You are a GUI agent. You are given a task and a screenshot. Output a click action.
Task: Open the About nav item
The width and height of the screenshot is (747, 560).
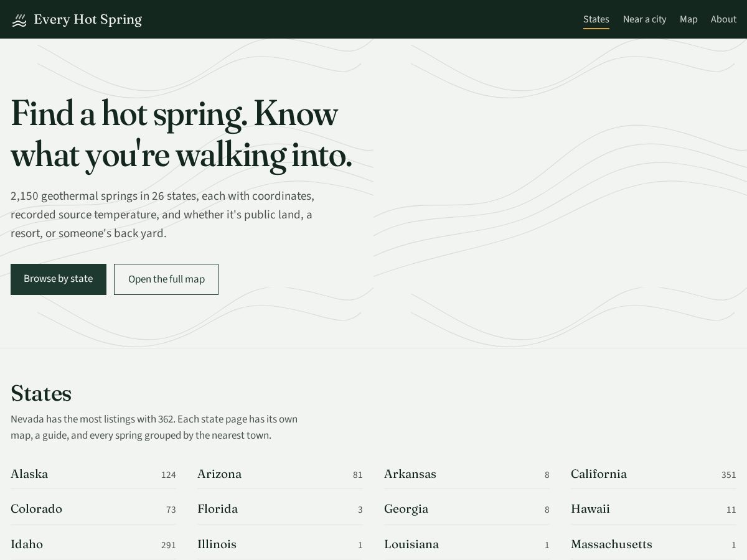coord(723,19)
